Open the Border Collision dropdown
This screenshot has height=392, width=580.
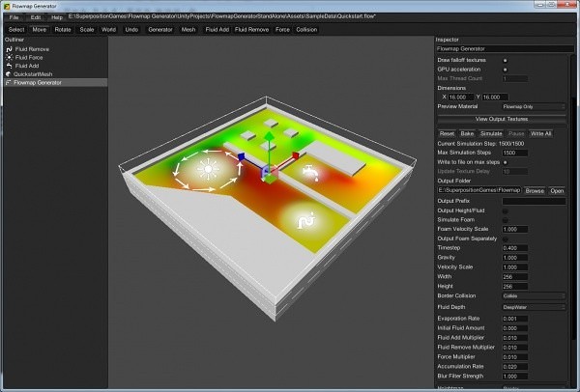click(534, 296)
